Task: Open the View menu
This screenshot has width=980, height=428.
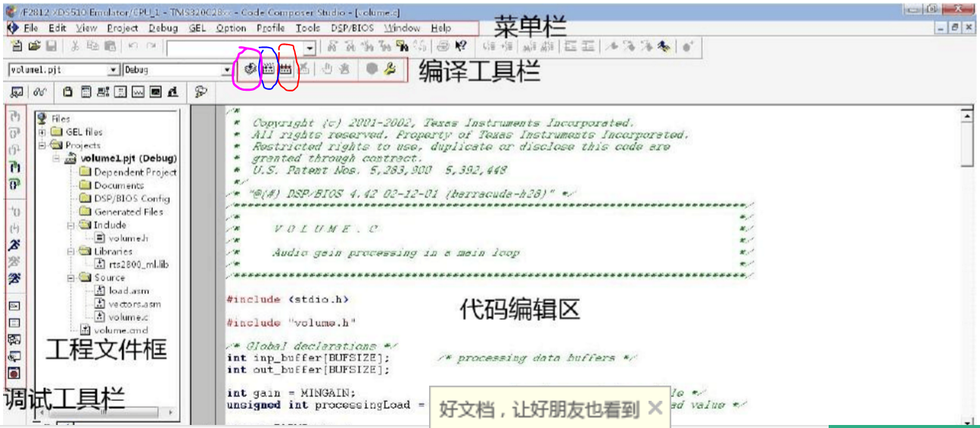Action: (x=86, y=28)
